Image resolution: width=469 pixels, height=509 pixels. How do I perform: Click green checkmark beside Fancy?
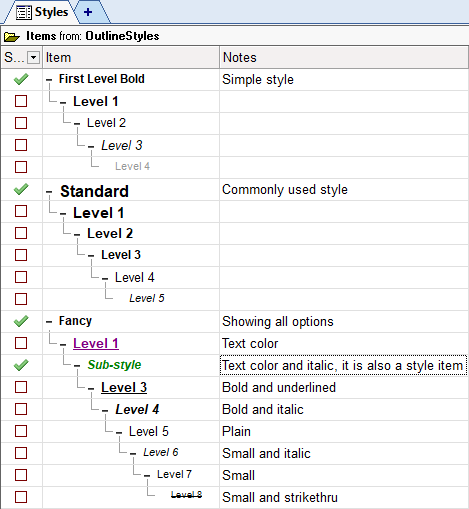[x=21, y=321]
